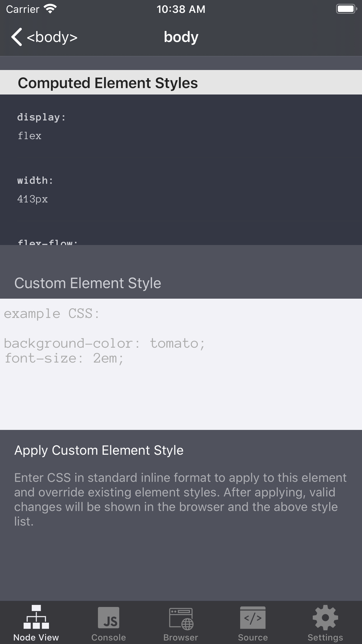The width and height of the screenshot is (362, 644).
Task: Click the Computed Element Styles header
Action: click(x=107, y=83)
